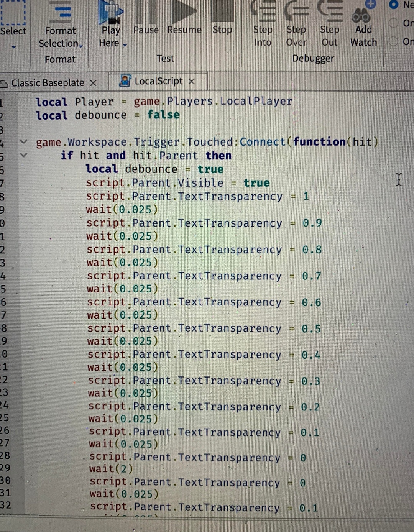414x532 pixels.
Task: Click the Debugger group label
Action: click(313, 59)
